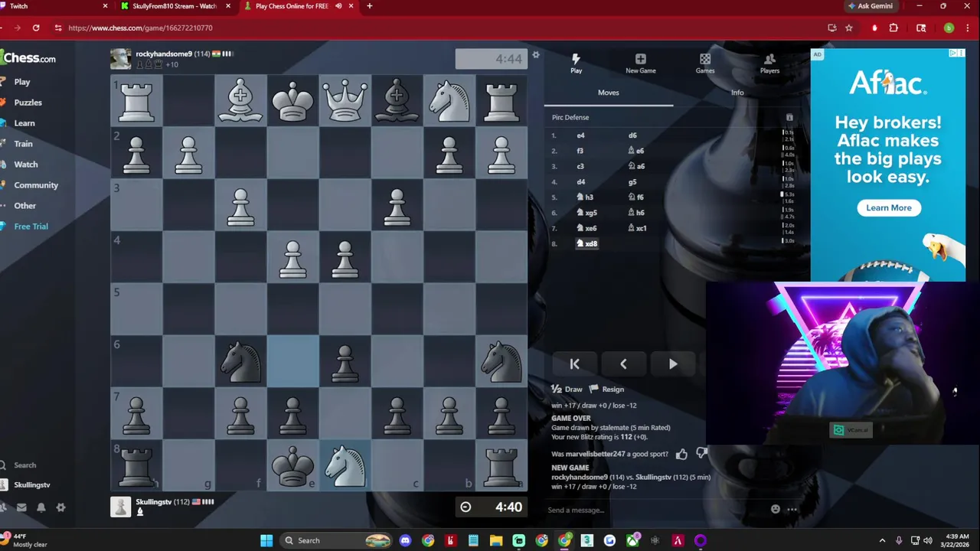The image size is (980, 551).
Task: Click the browser address bar URL
Action: point(140,28)
